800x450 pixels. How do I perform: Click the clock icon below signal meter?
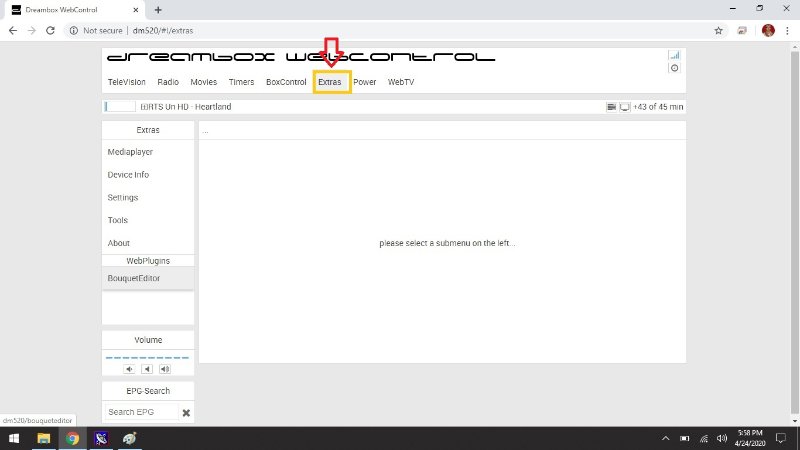click(674, 68)
